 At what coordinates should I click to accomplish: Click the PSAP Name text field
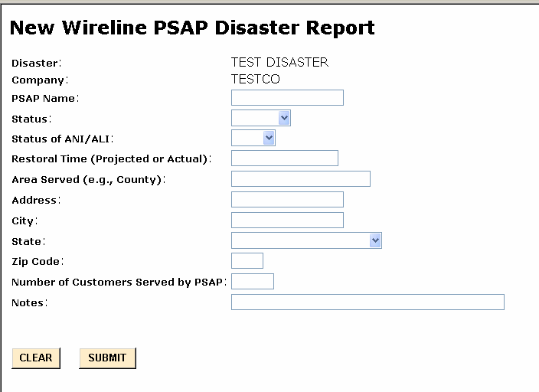[287, 97]
